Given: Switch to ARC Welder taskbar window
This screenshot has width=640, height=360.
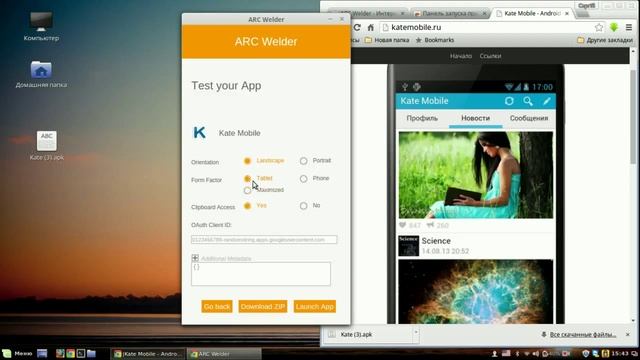Looking at the screenshot, I should 224,354.
